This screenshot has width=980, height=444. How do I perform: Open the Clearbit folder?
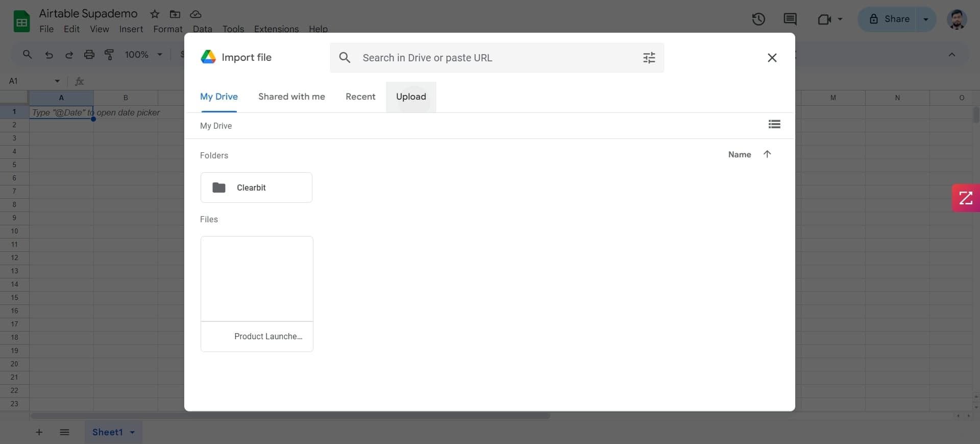click(256, 188)
